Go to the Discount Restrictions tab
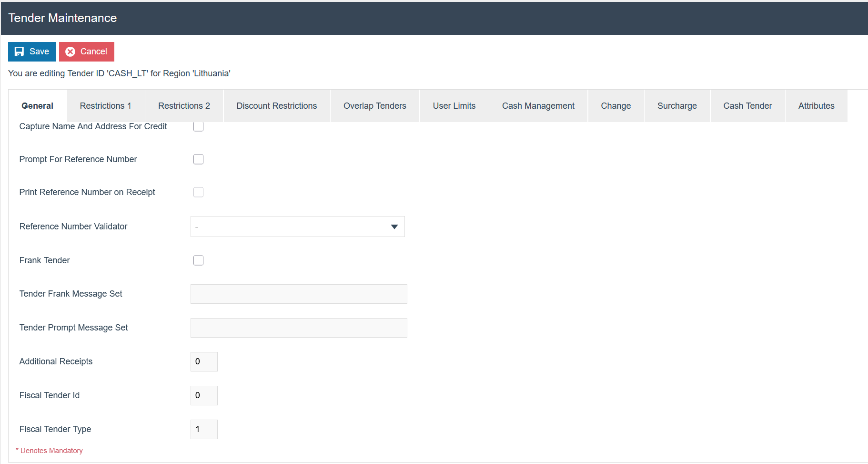The width and height of the screenshot is (868, 464). (276, 106)
